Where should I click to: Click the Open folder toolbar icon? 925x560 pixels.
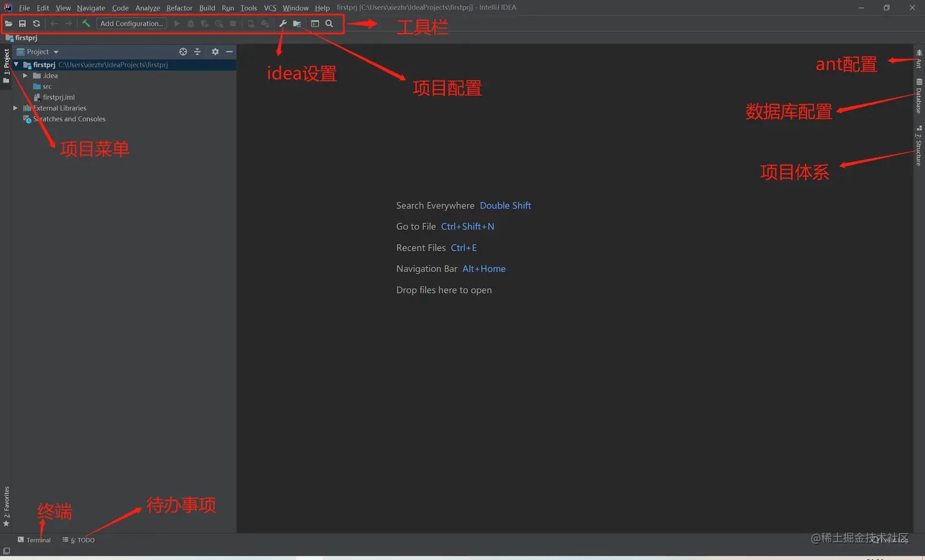[x=9, y=24]
